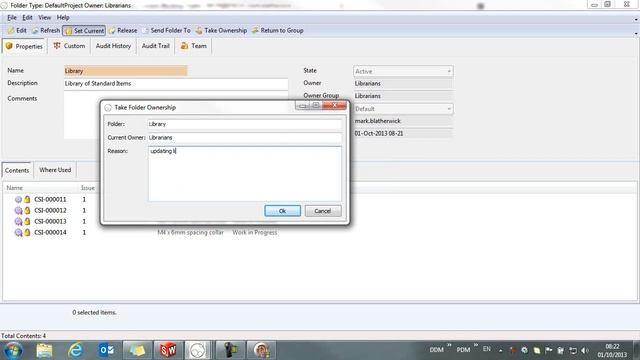The image size is (640, 360).
Task: Switch to the Team tab
Action: [x=193, y=46]
